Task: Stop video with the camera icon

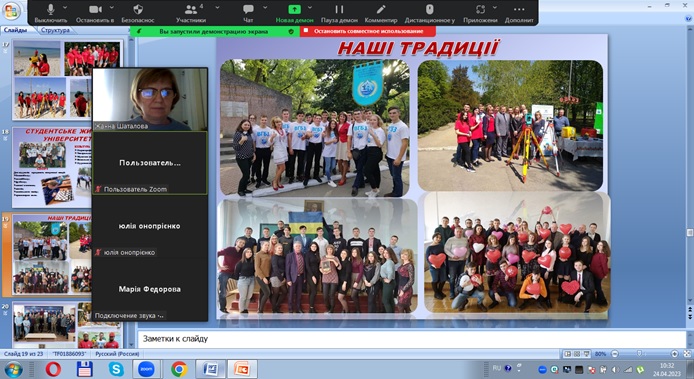Action: click(x=95, y=9)
